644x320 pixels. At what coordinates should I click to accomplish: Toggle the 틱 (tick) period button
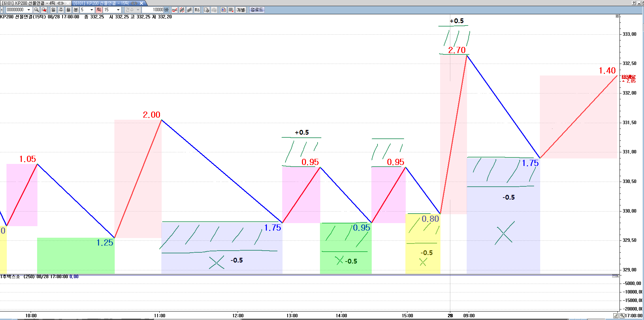click(99, 10)
